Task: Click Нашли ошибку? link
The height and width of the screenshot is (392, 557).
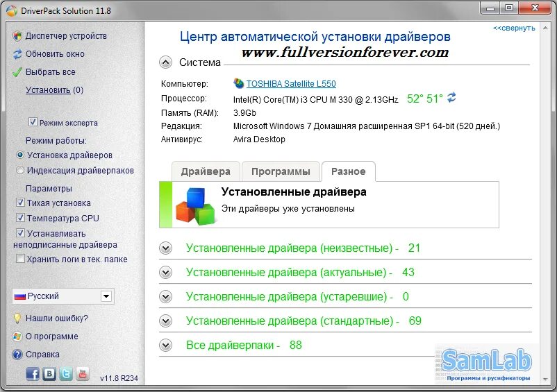Action: pos(57,318)
